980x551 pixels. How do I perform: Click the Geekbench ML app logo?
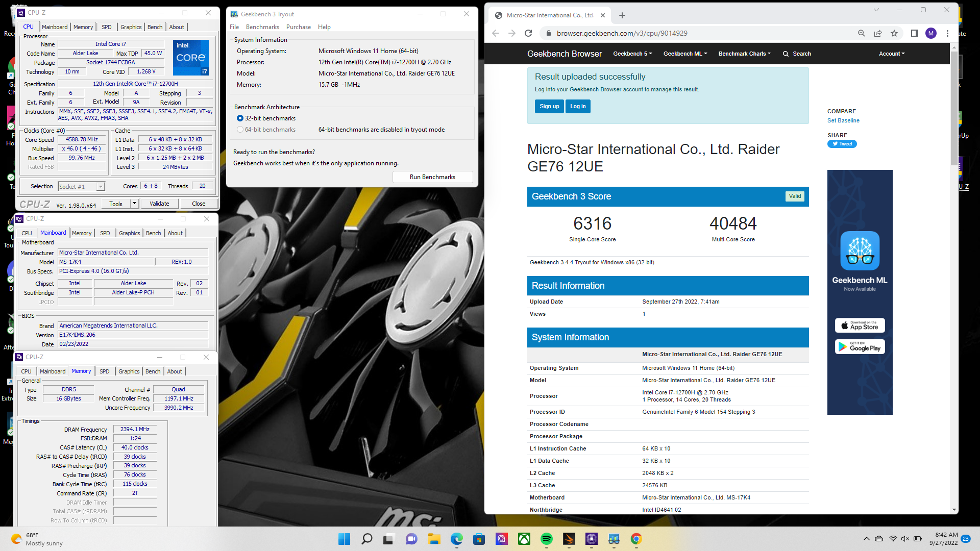tap(860, 251)
